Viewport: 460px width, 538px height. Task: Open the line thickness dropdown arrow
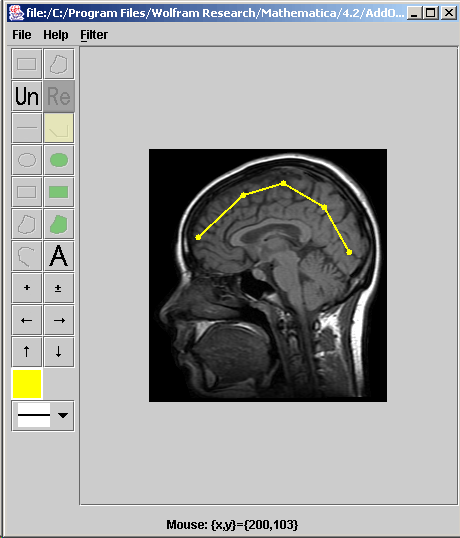click(63, 416)
